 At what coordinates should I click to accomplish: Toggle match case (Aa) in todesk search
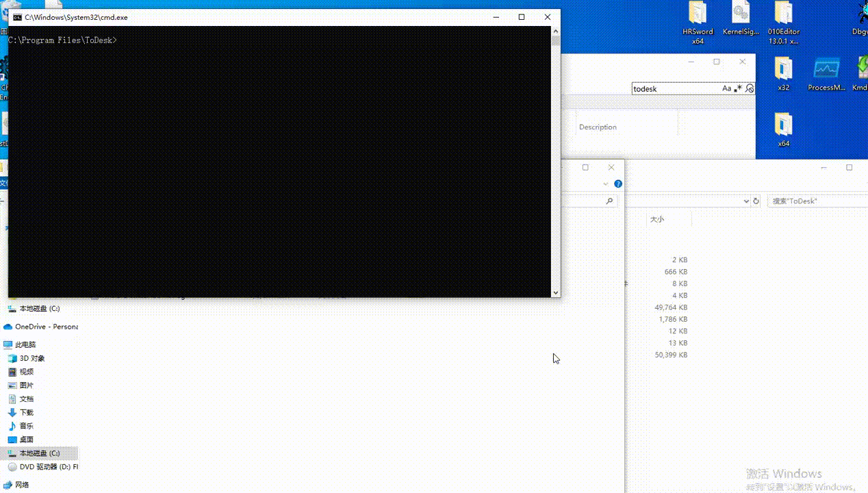click(x=726, y=88)
